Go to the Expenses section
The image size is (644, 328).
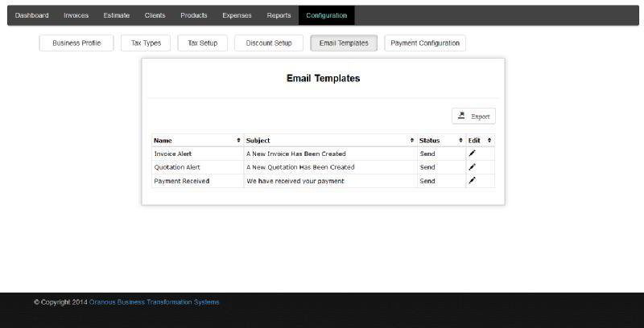(x=237, y=15)
